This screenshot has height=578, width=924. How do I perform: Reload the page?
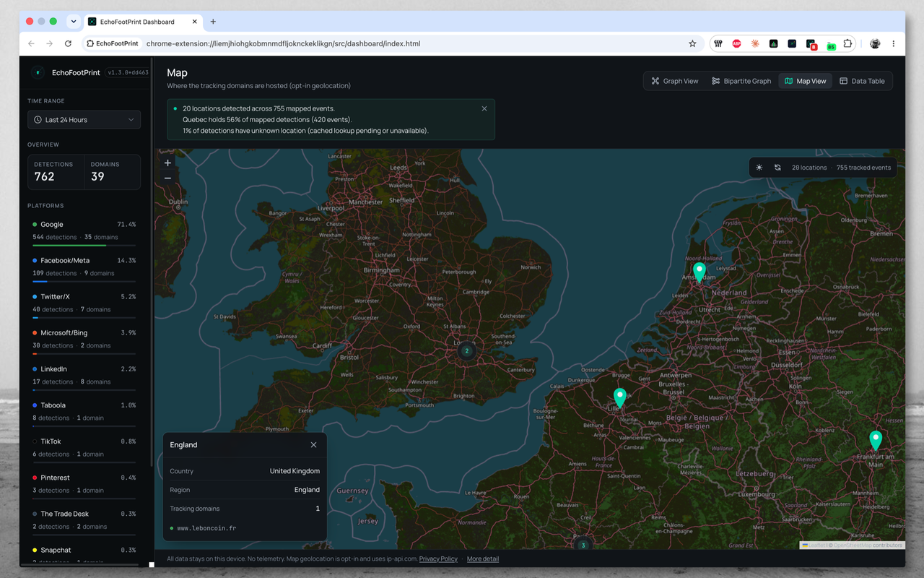pyautogui.click(x=68, y=43)
